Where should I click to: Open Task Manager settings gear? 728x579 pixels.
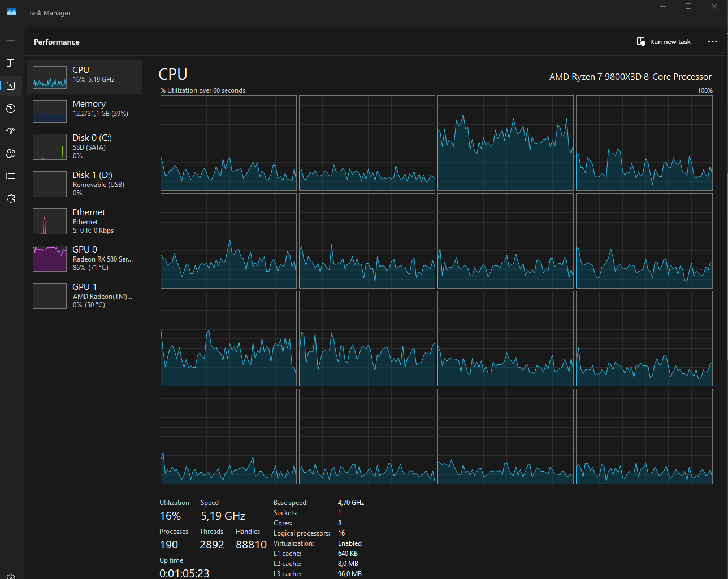(x=11, y=576)
